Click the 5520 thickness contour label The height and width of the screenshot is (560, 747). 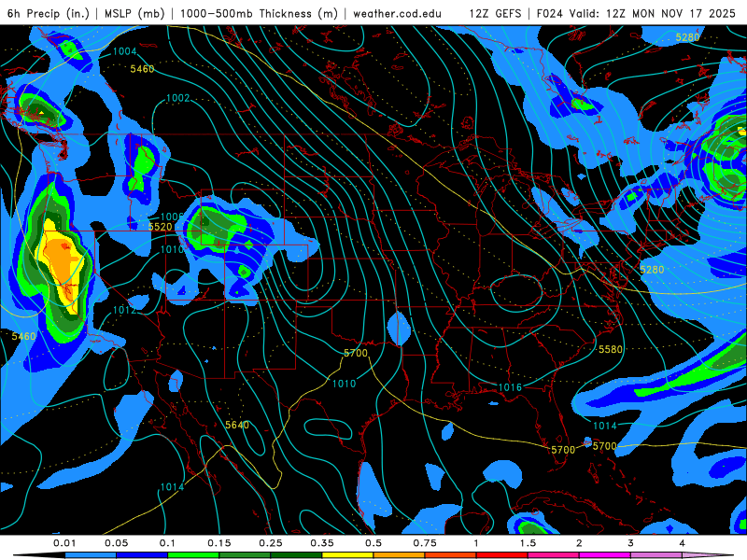point(160,227)
